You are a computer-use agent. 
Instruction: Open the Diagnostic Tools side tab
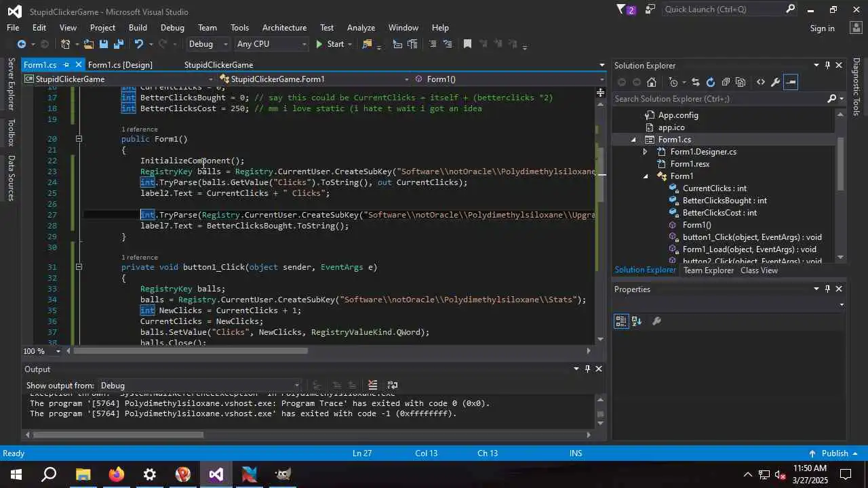(856, 87)
